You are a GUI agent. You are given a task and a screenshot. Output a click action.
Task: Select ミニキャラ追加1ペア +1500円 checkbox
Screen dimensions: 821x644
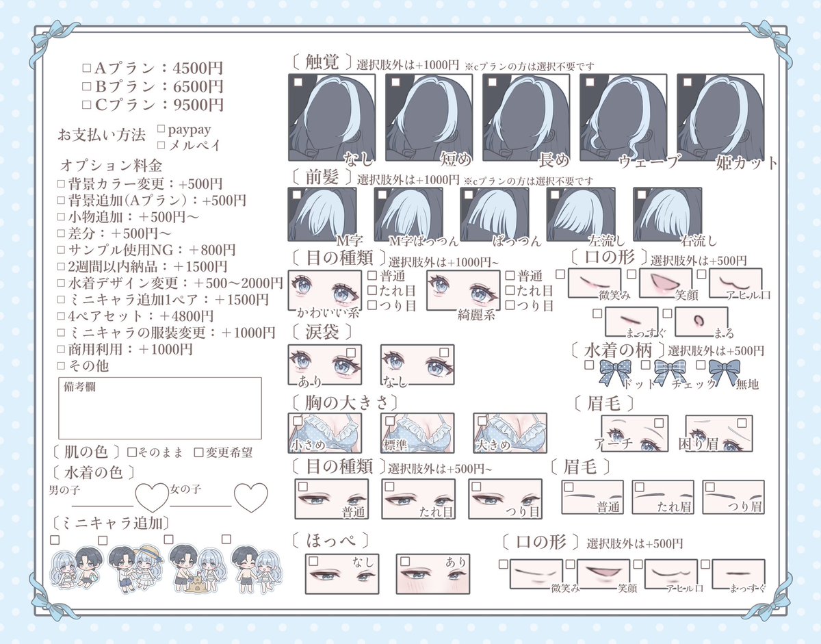61,300
